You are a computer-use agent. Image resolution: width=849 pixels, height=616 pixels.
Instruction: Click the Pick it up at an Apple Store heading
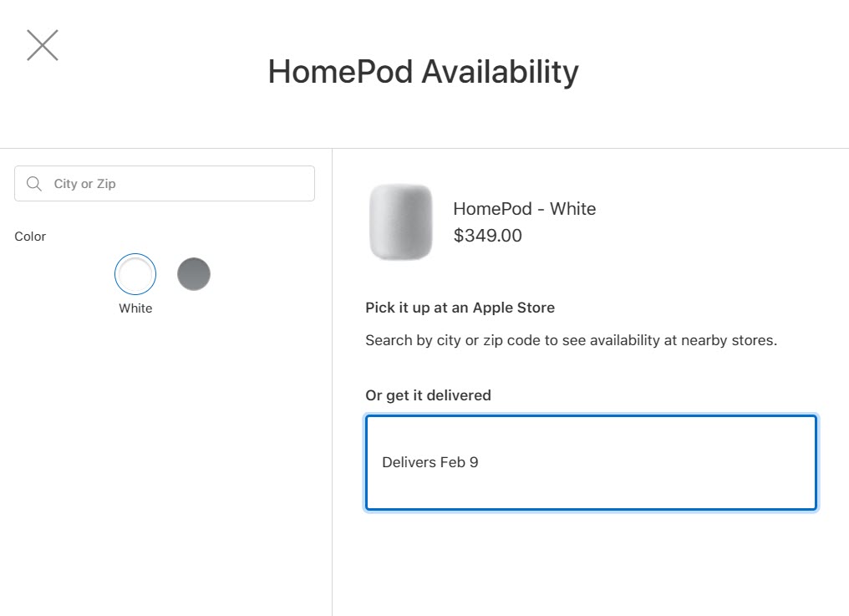click(460, 308)
